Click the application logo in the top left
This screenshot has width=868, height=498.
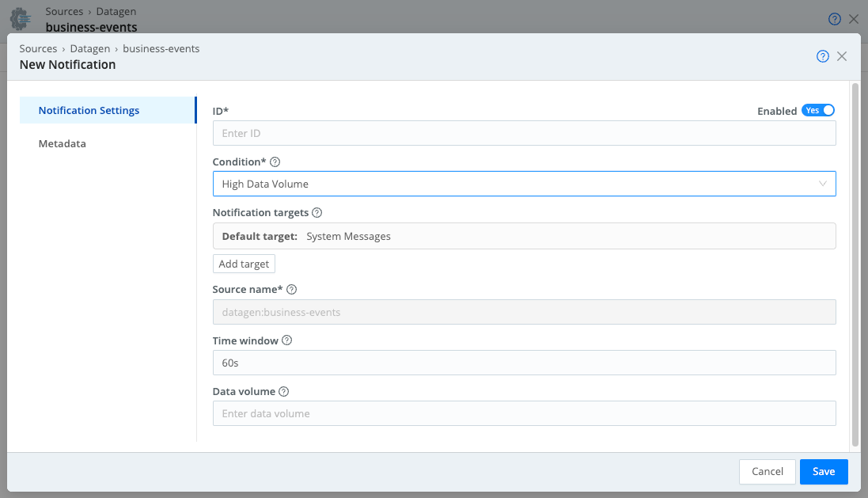tap(21, 18)
